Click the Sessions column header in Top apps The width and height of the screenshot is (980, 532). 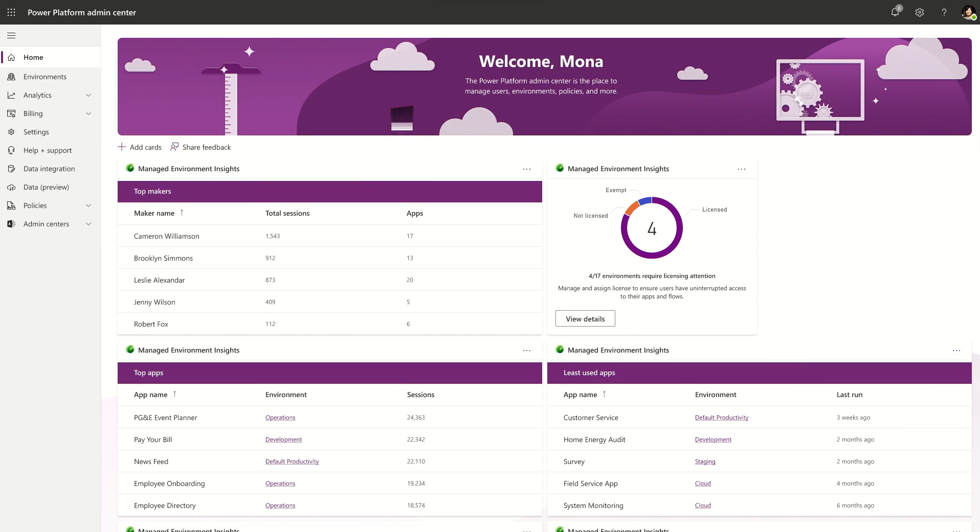tap(420, 395)
